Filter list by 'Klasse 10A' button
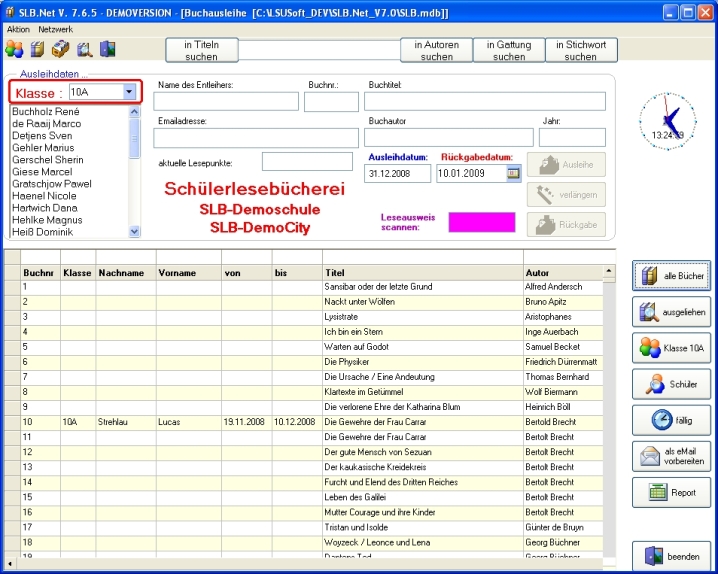 coord(671,348)
